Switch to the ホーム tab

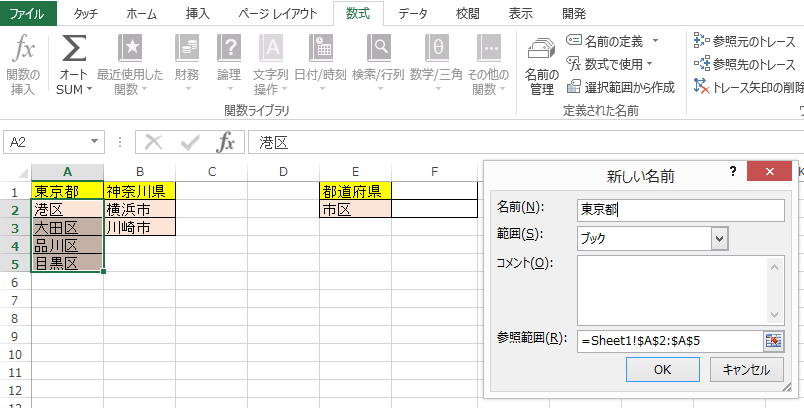142,13
